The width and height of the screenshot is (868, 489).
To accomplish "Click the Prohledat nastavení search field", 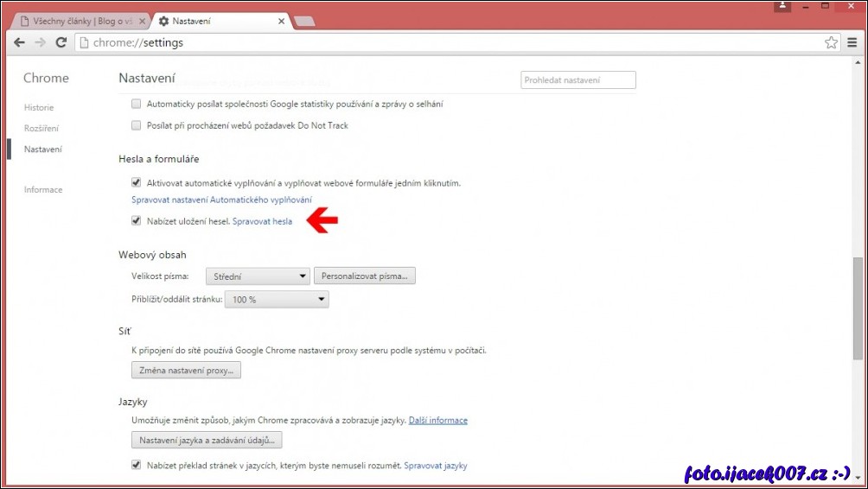I will click(578, 80).
